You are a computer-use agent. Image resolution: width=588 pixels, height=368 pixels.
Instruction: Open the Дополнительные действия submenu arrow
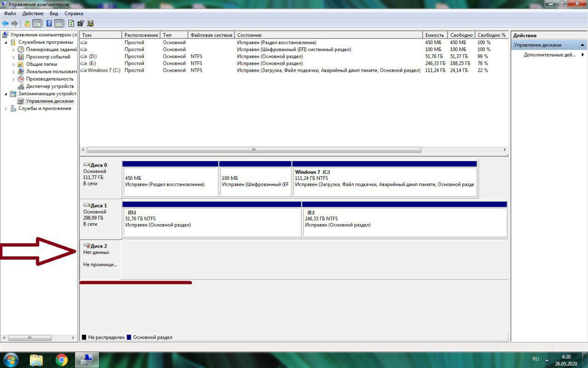583,55
